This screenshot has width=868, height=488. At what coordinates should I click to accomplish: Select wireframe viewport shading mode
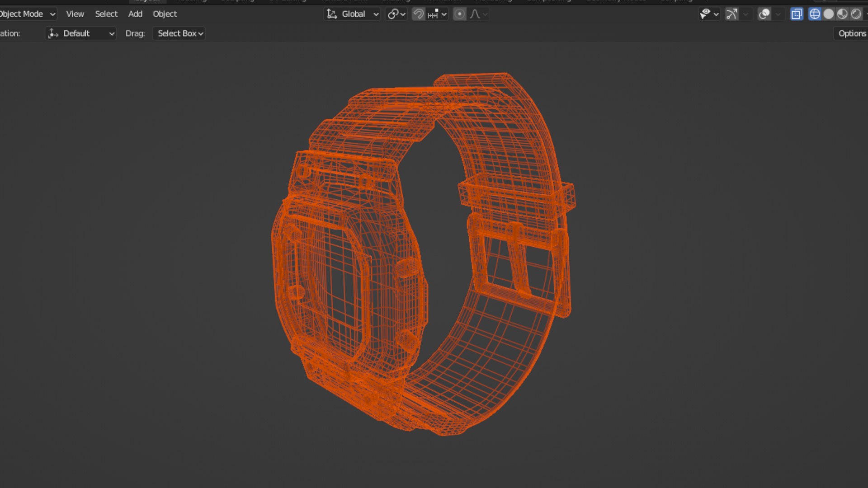tap(815, 14)
